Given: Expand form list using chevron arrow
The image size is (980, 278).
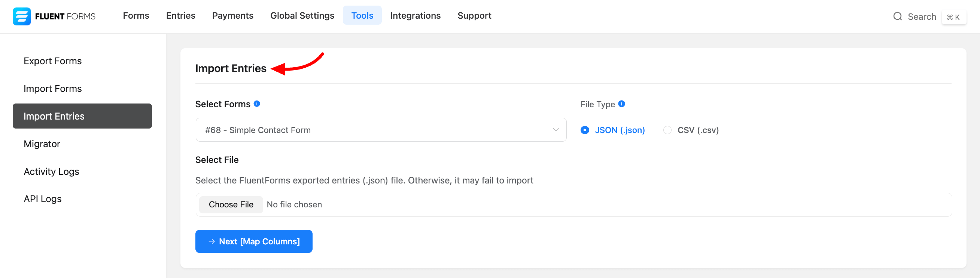Looking at the screenshot, I should click(x=556, y=130).
